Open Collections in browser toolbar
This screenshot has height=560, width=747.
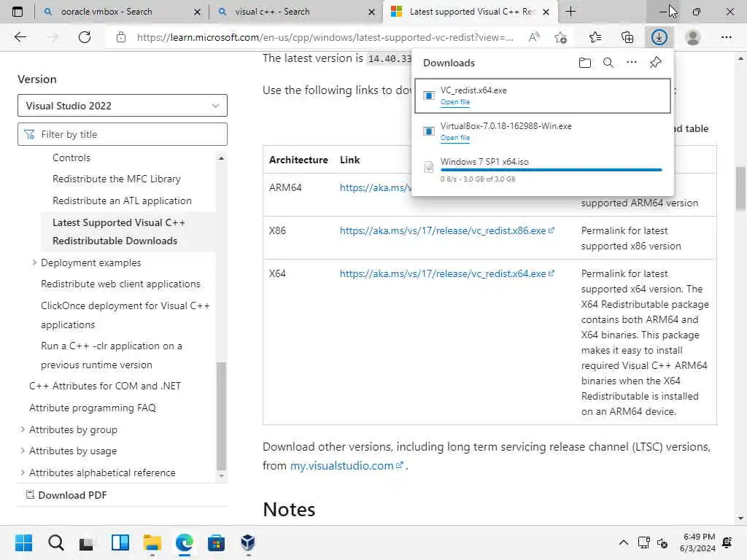pyautogui.click(x=627, y=37)
